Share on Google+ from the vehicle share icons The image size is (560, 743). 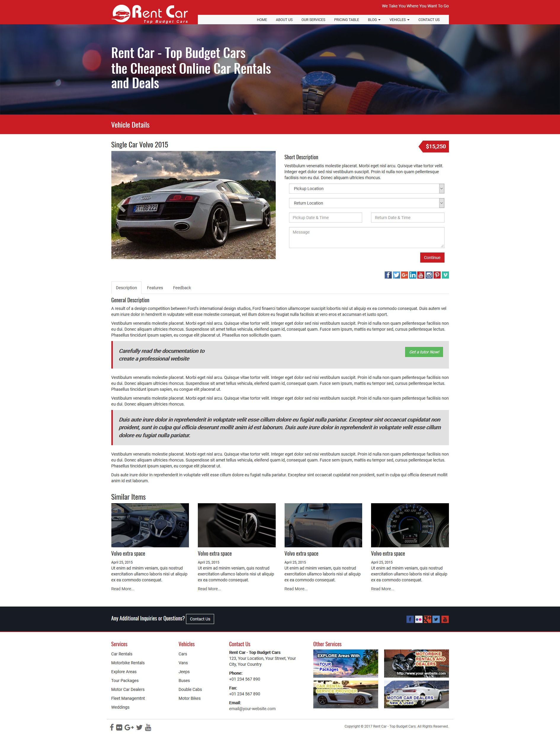[x=404, y=275]
